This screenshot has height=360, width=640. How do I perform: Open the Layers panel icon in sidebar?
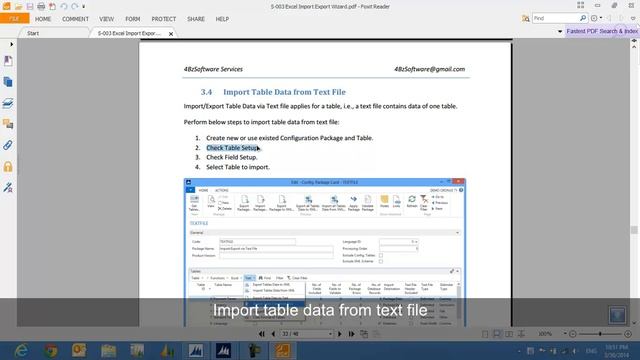(x=8, y=103)
